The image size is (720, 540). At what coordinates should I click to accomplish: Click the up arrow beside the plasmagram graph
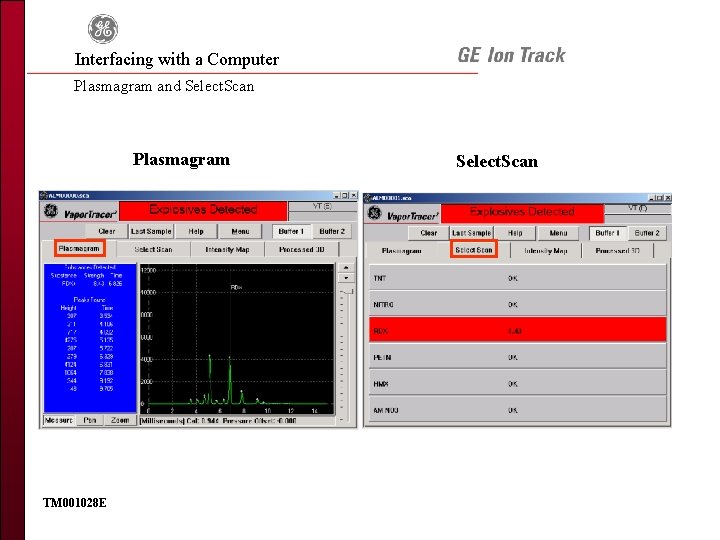point(346,268)
